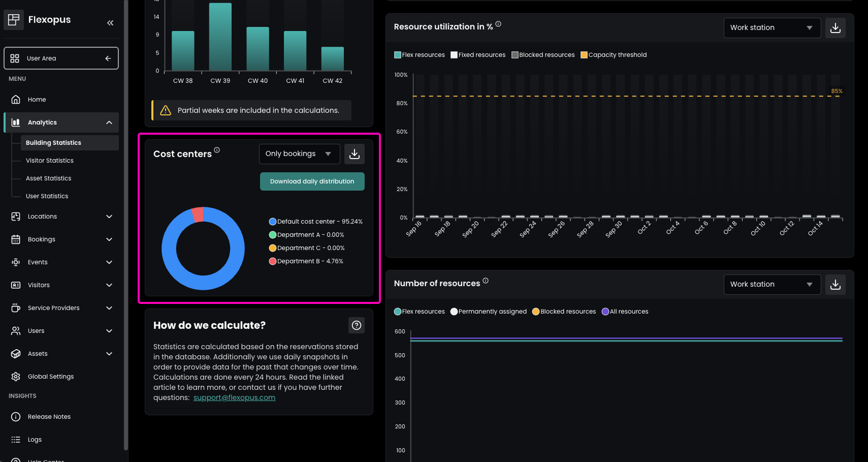Download the Number of resources chart
This screenshot has width=868, height=462.
tap(835, 285)
